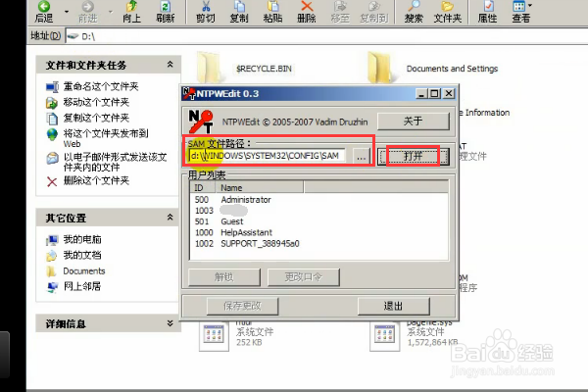Click the Up (向上) folder icon
This screenshot has height=392, width=588.
point(131,11)
